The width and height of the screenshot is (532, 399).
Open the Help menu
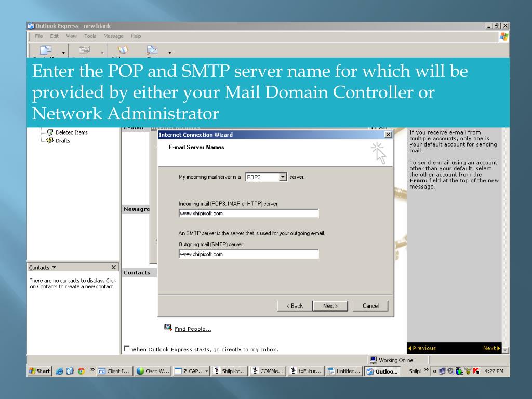pos(136,36)
